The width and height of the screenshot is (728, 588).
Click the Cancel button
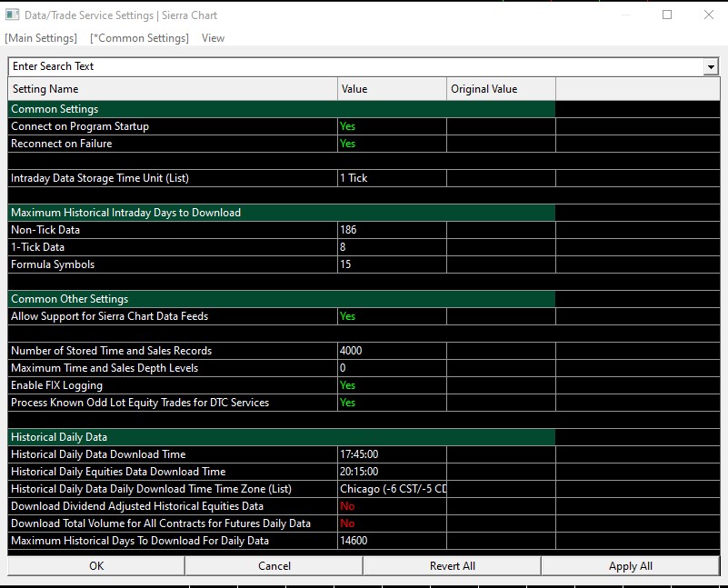(x=274, y=566)
